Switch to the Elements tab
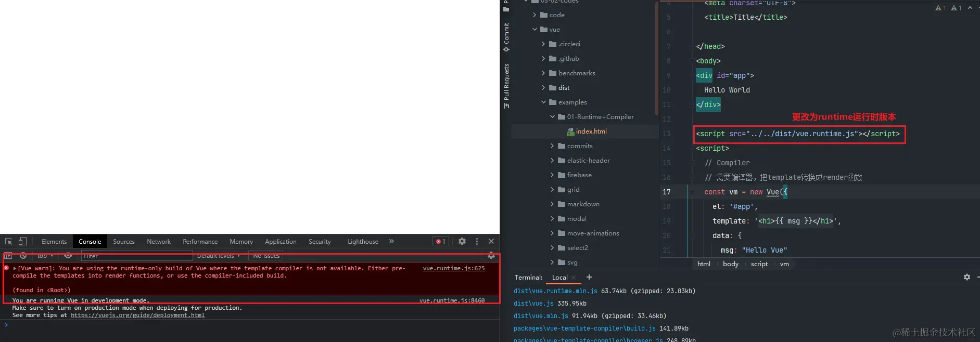The height and width of the screenshot is (342, 980). [54, 242]
